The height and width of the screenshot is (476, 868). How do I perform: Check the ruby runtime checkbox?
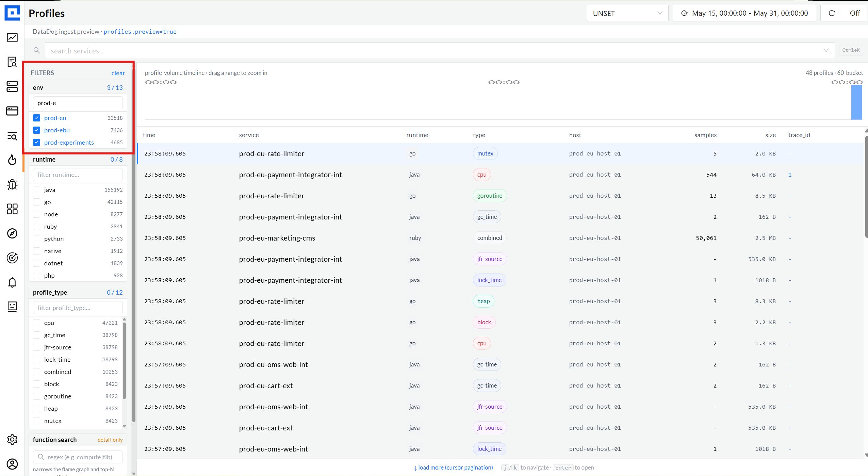(x=37, y=227)
